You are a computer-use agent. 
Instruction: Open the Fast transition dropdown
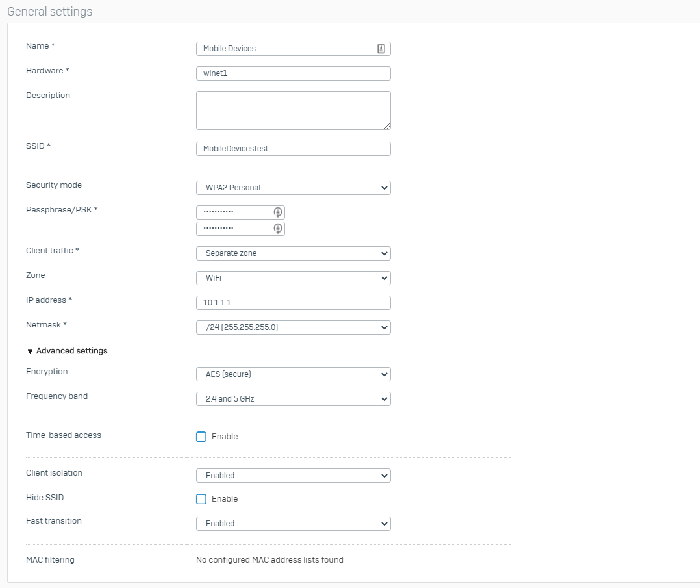pyautogui.click(x=293, y=523)
